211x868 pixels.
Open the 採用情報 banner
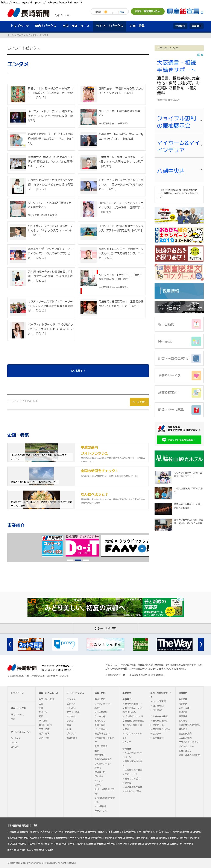(179, 291)
